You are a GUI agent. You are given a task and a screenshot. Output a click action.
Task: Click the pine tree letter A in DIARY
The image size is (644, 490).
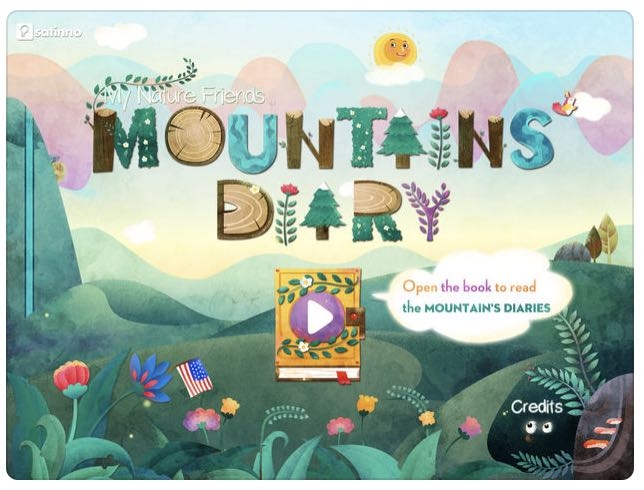(x=323, y=211)
